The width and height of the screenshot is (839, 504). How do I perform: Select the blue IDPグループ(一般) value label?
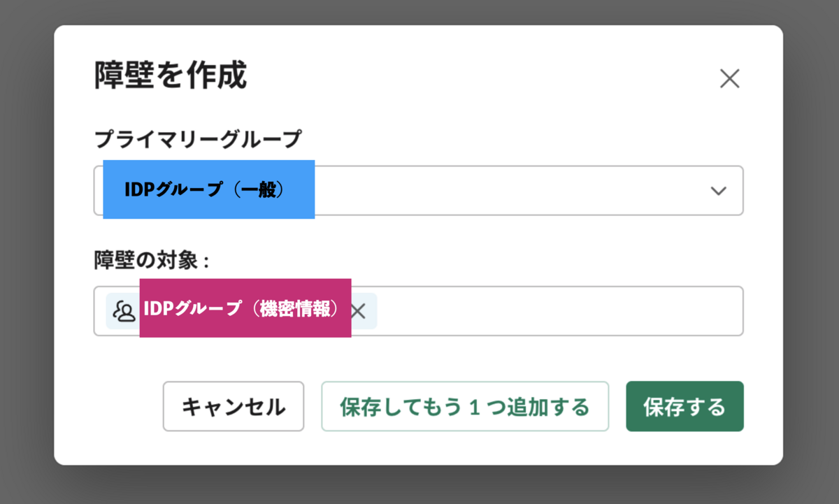(208, 189)
